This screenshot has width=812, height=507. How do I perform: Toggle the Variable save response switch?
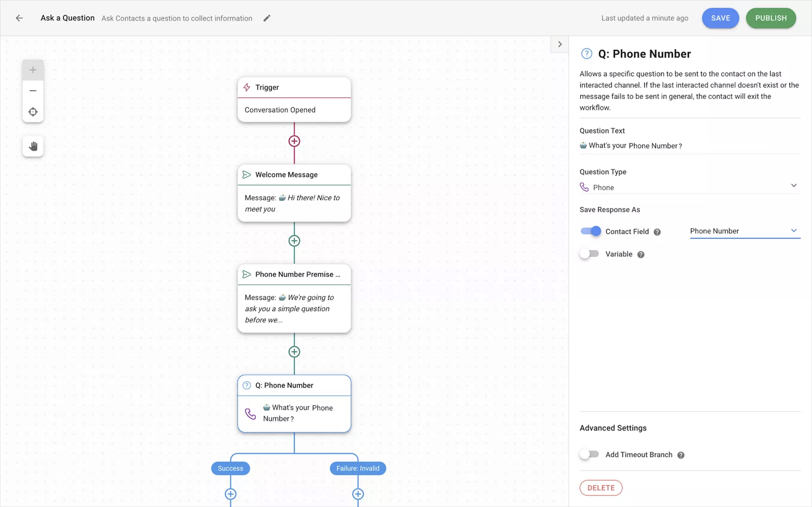point(589,253)
